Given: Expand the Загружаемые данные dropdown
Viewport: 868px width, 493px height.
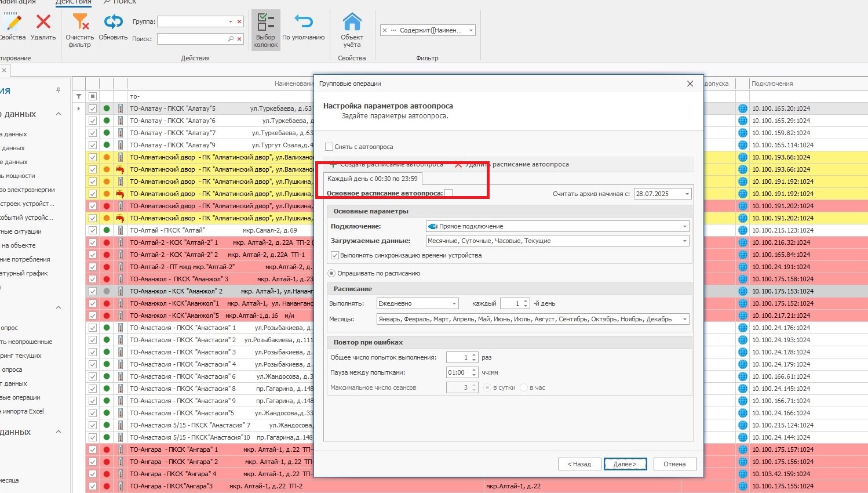Looking at the screenshot, I should (684, 241).
